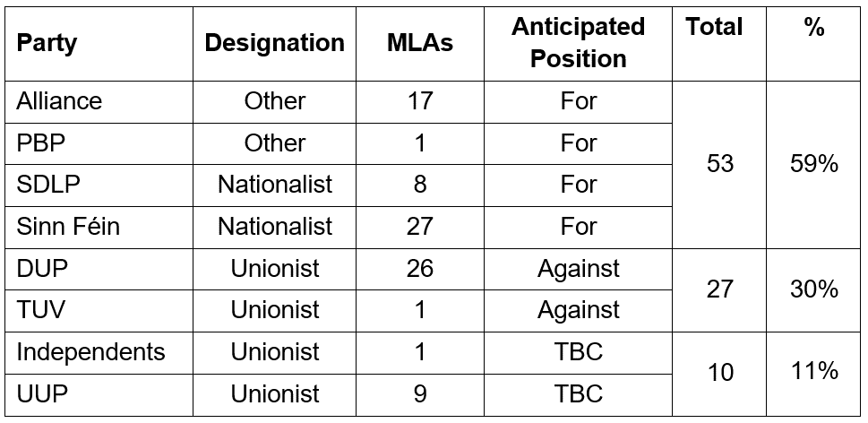Screen dimensions: 868x423
Task: Click the Party column header
Action: [x=47, y=43]
